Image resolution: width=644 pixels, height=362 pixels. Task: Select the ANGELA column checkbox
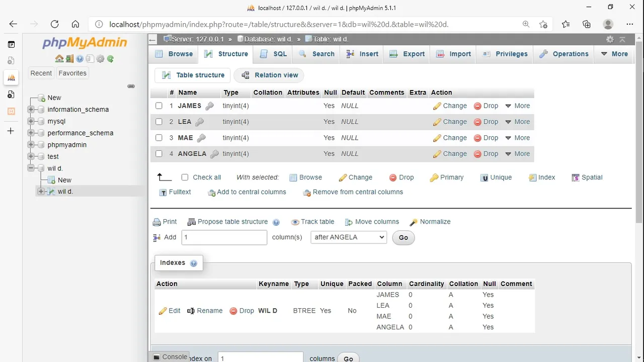point(159,154)
